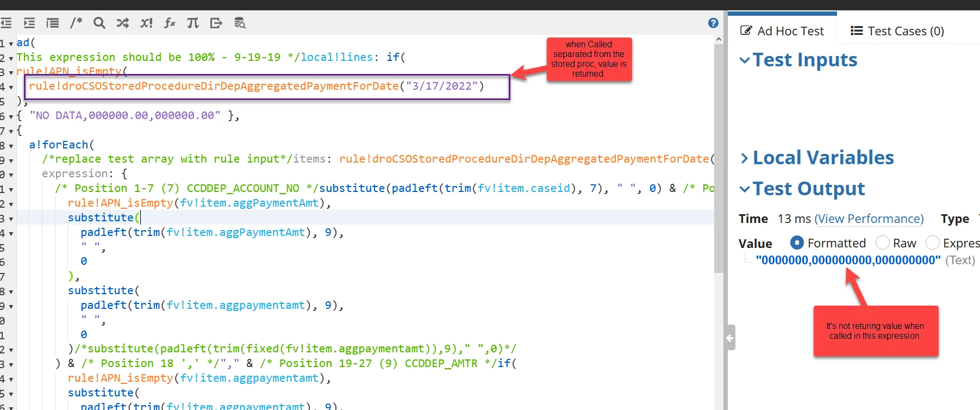Click the 'Type' label in Test Output
The width and height of the screenshot is (980, 410).
(955, 219)
